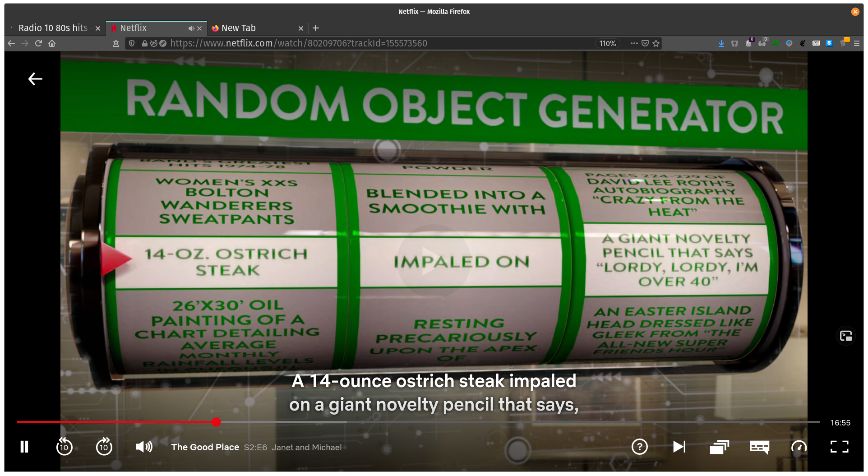Click the remaining time 16:55
Image resolution: width=868 pixels, height=476 pixels.
(x=840, y=423)
